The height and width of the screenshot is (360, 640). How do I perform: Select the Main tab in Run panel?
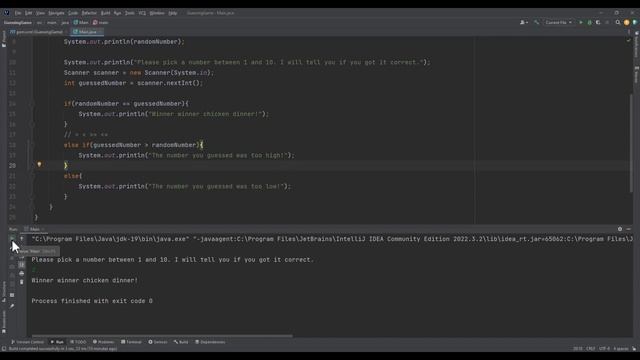tap(34, 229)
